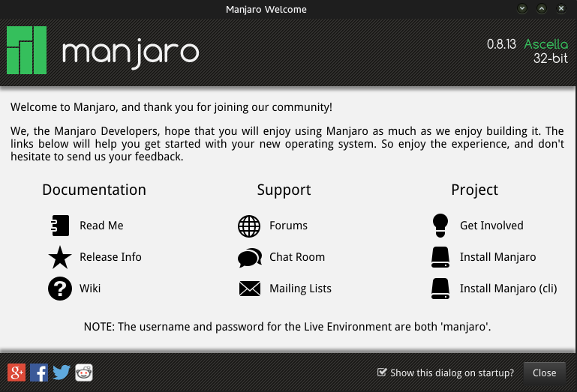Click the Ascella version name text

point(546,44)
